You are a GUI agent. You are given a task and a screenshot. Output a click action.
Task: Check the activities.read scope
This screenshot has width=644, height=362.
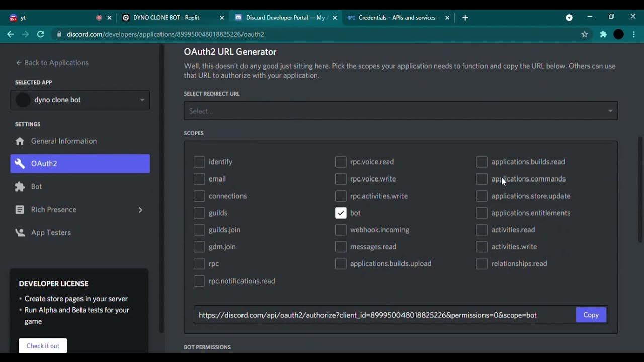point(481,230)
